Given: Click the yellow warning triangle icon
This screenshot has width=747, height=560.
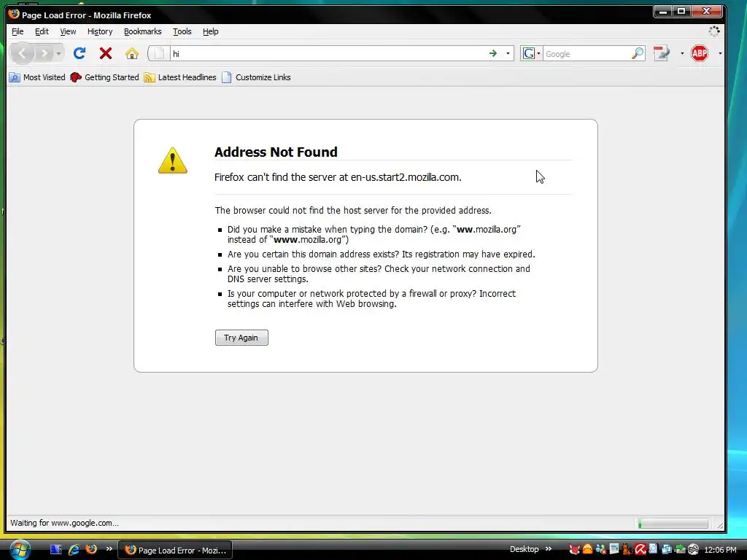Looking at the screenshot, I should [172, 160].
